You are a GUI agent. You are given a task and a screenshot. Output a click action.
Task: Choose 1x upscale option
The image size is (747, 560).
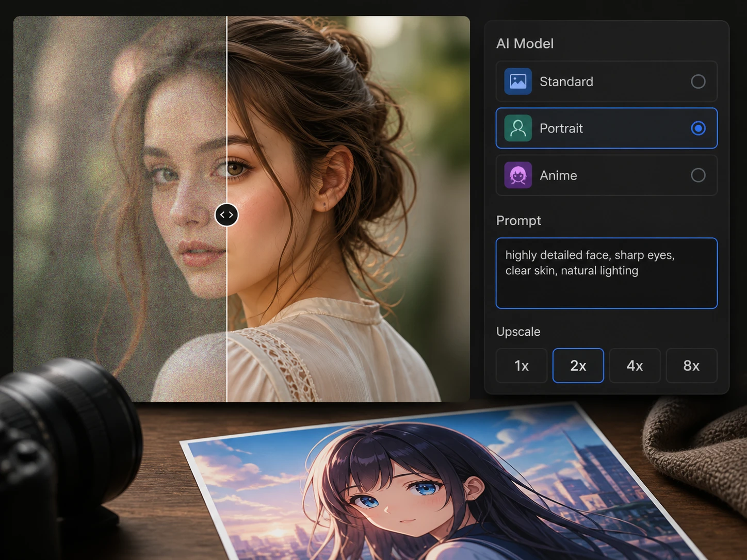[x=522, y=366]
